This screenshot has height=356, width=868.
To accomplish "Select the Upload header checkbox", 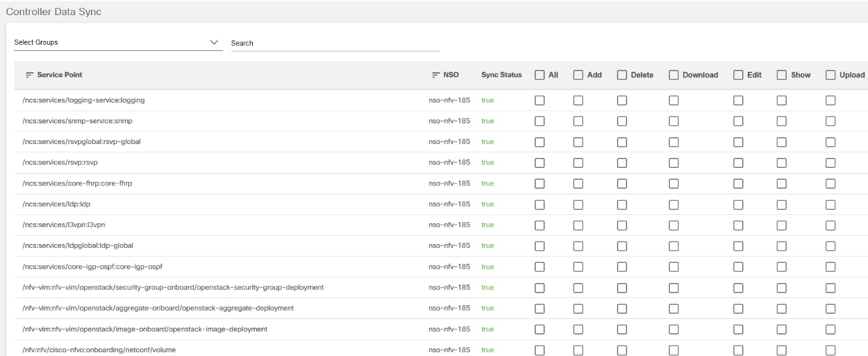I will [x=830, y=75].
